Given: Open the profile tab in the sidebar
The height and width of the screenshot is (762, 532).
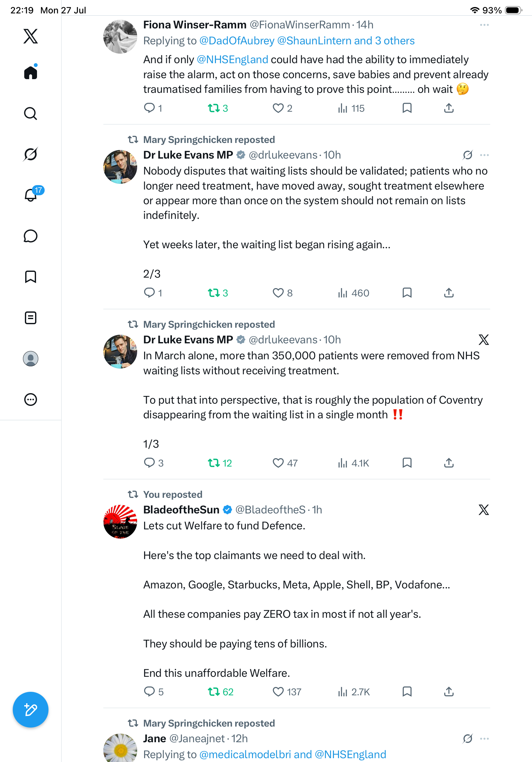Looking at the screenshot, I should [31, 359].
